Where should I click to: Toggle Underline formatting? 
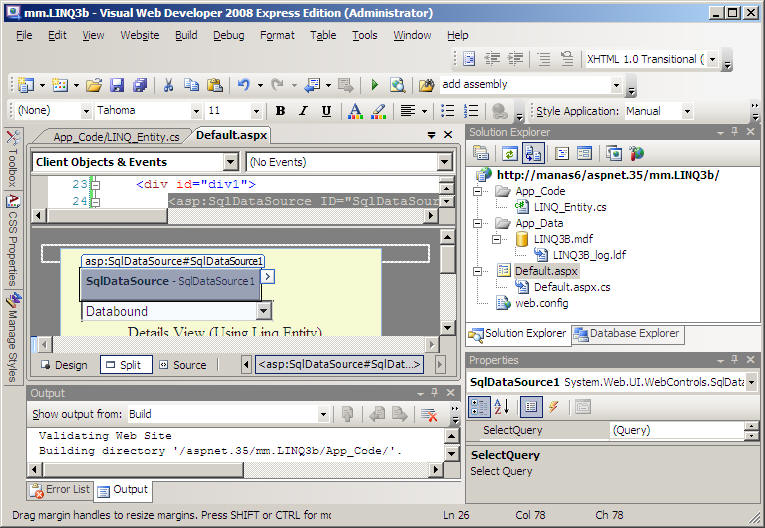327,111
